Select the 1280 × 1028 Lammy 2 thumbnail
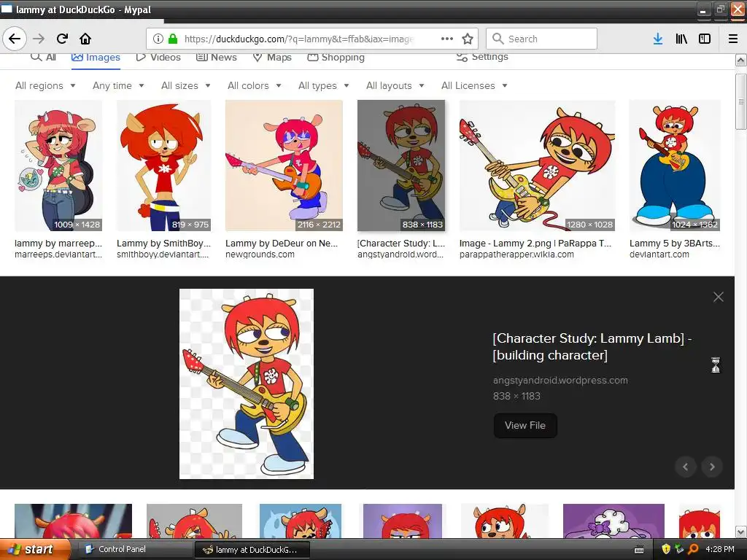Screen dimensions: 747x560 coord(537,166)
